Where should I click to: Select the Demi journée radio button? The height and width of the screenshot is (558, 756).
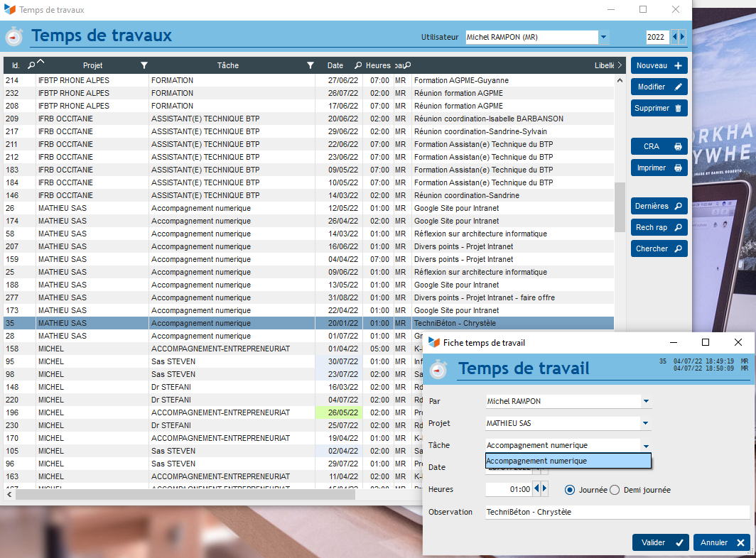click(x=615, y=490)
